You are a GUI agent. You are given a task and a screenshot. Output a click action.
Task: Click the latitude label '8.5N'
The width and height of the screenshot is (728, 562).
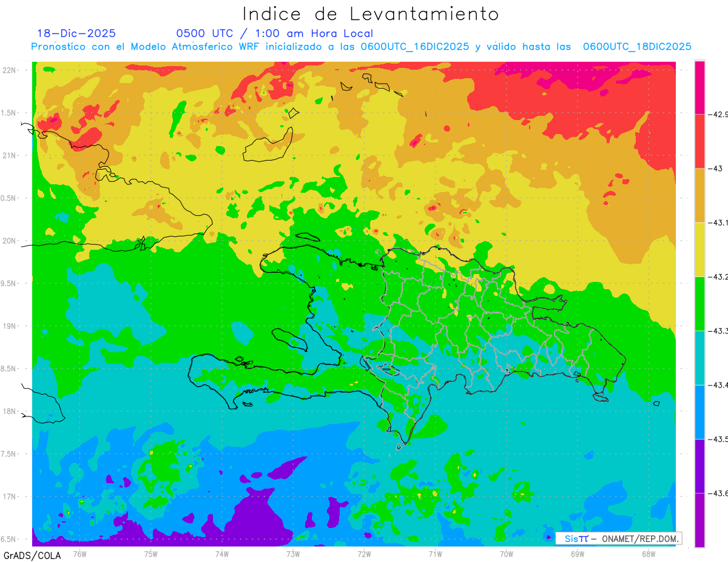[9, 369]
